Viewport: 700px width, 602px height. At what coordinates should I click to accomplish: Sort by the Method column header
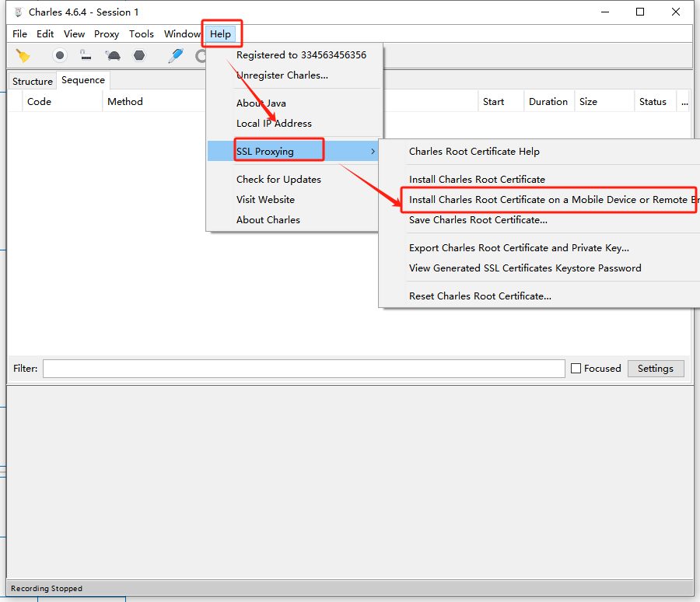[125, 102]
